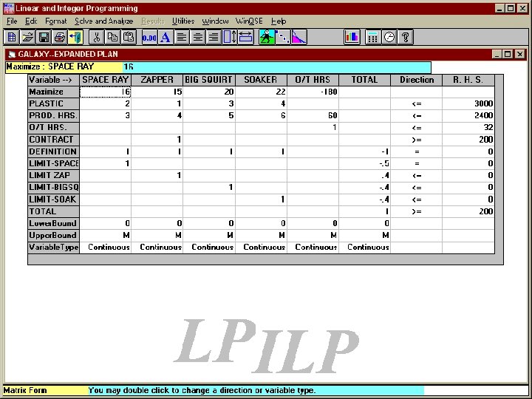Viewport: 532px width, 399px height.
Task: Cut with the scissors icon
Action: (x=97, y=37)
